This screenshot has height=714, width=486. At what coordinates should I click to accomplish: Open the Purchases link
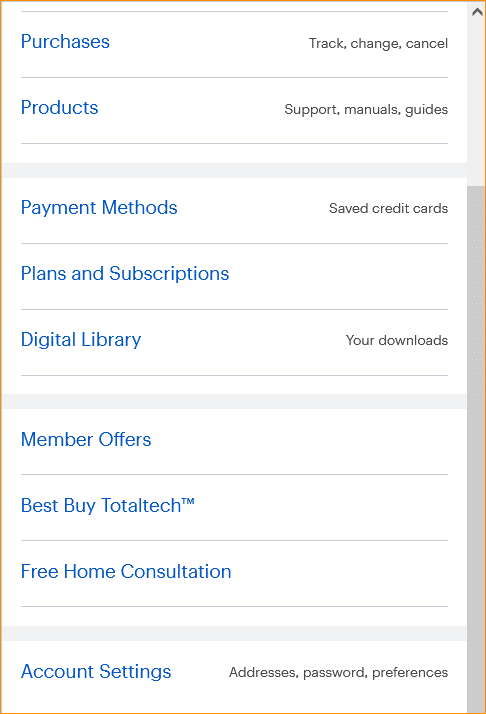pos(65,42)
